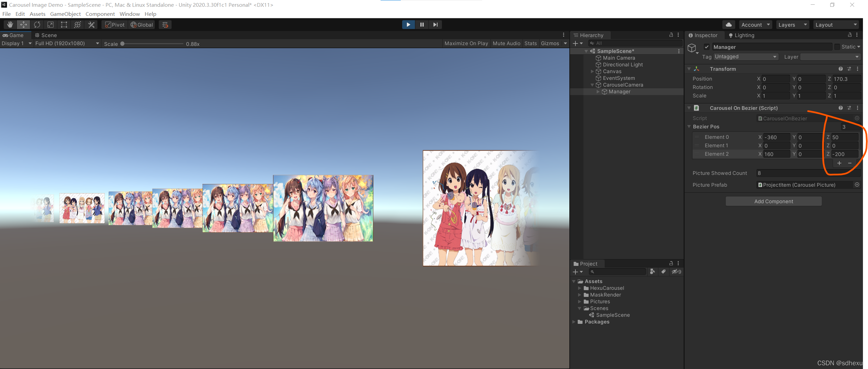
Task: Select the Rotate tool
Action: coord(37,25)
